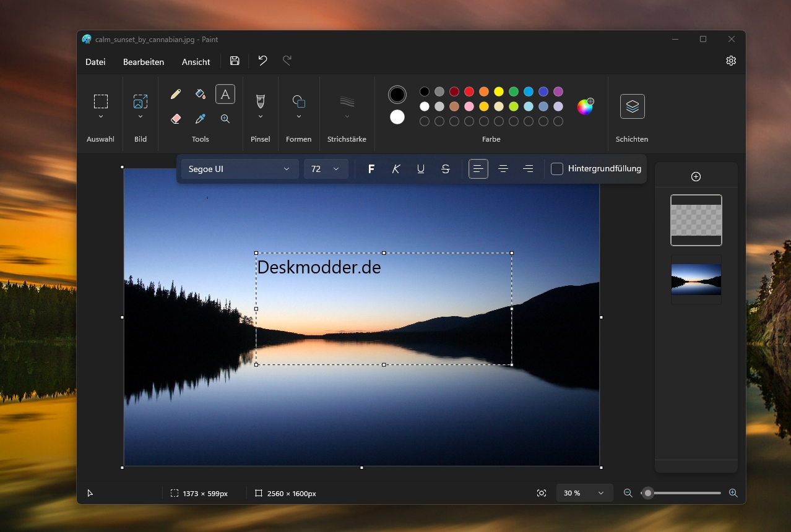Viewport: 791px width, 532px height.
Task: Click the zoom slider handle
Action: (x=648, y=493)
